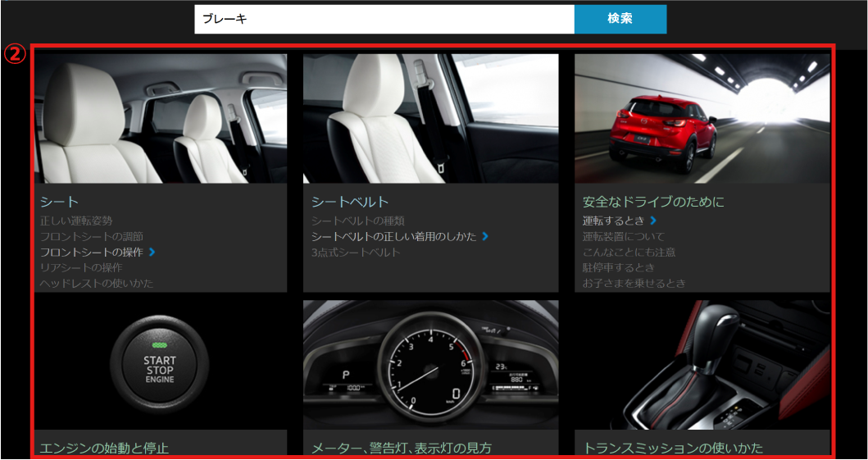Click the arrow next to フロントシートの操作
The width and height of the screenshot is (868, 460).
[152, 252]
